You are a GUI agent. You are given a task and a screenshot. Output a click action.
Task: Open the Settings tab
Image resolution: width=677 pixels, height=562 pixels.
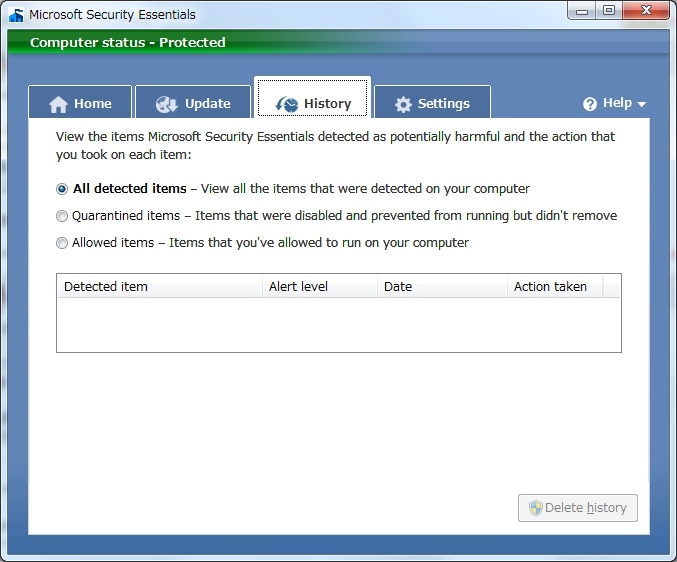pyautogui.click(x=432, y=102)
